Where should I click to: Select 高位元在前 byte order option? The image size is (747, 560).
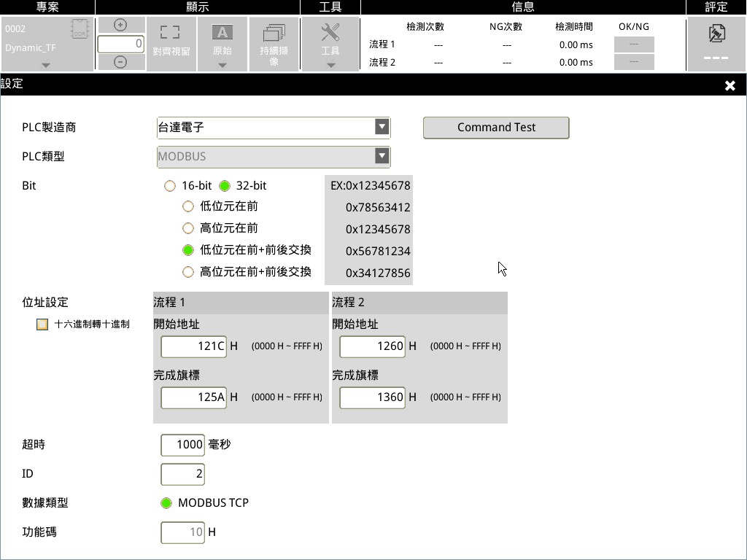[x=188, y=228]
